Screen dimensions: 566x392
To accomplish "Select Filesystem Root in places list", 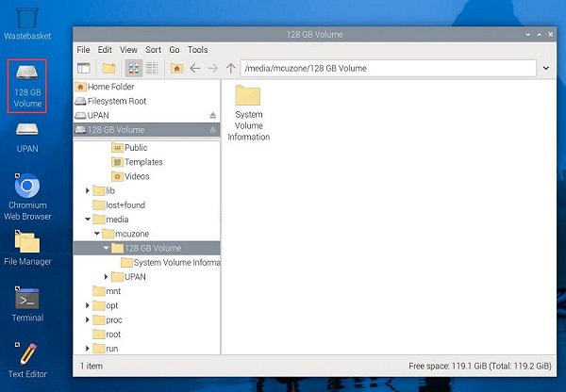I will pos(146,101).
